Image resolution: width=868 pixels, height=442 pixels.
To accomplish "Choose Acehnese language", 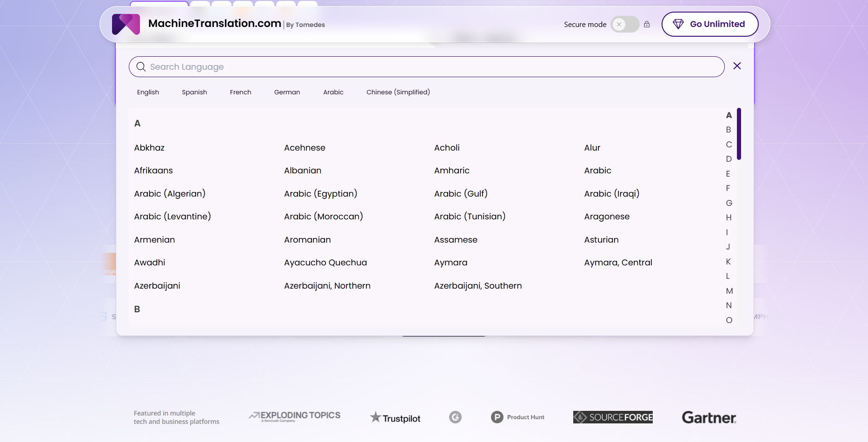I will (x=305, y=148).
